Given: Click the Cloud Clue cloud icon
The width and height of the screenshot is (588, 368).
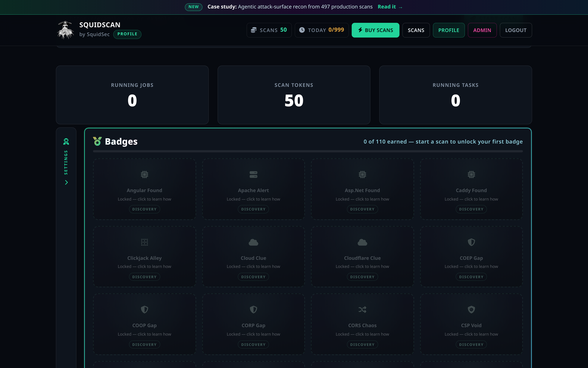Looking at the screenshot, I should click(x=253, y=242).
